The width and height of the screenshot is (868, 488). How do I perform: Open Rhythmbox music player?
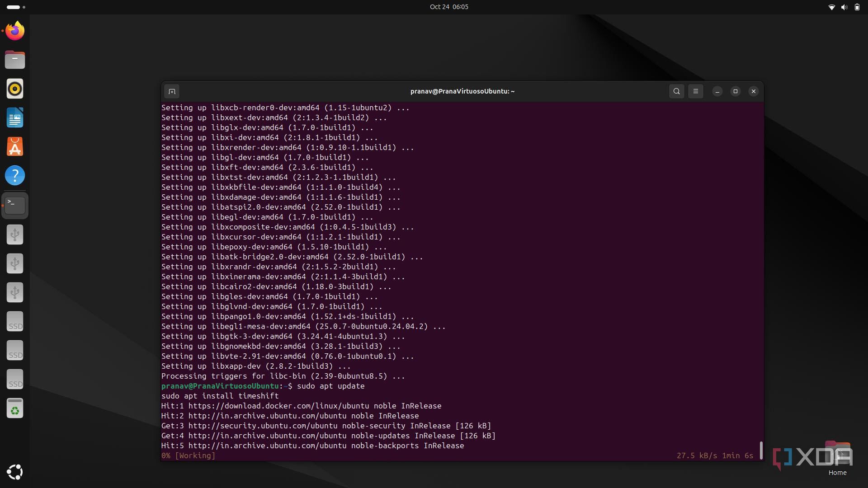pyautogui.click(x=15, y=89)
